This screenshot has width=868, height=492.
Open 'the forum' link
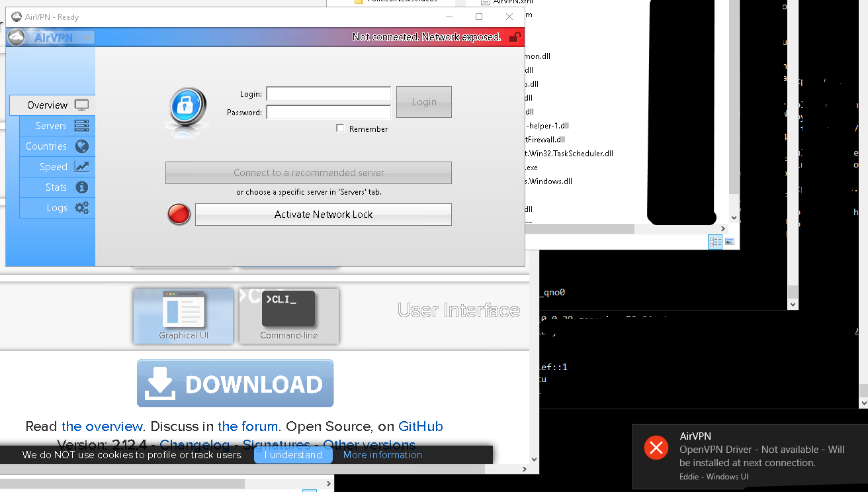(x=248, y=426)
